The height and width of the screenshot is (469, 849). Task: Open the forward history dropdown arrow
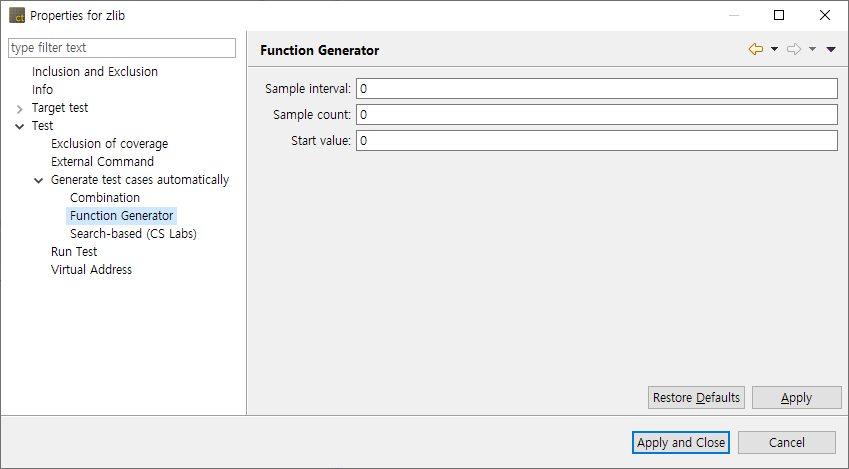[x=813, y=50]
